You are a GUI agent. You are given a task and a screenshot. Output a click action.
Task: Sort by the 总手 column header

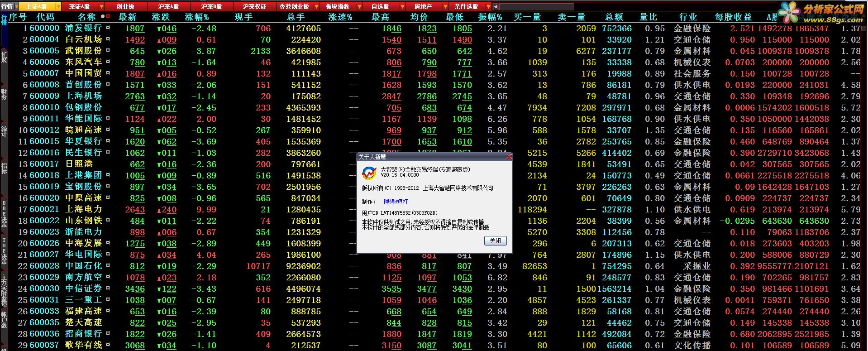[x=296, y=17]
